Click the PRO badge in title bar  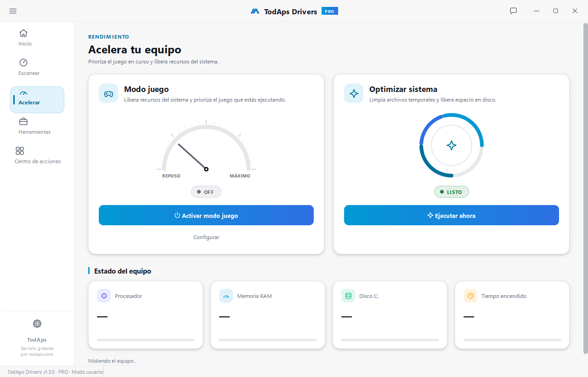point(330,11)
